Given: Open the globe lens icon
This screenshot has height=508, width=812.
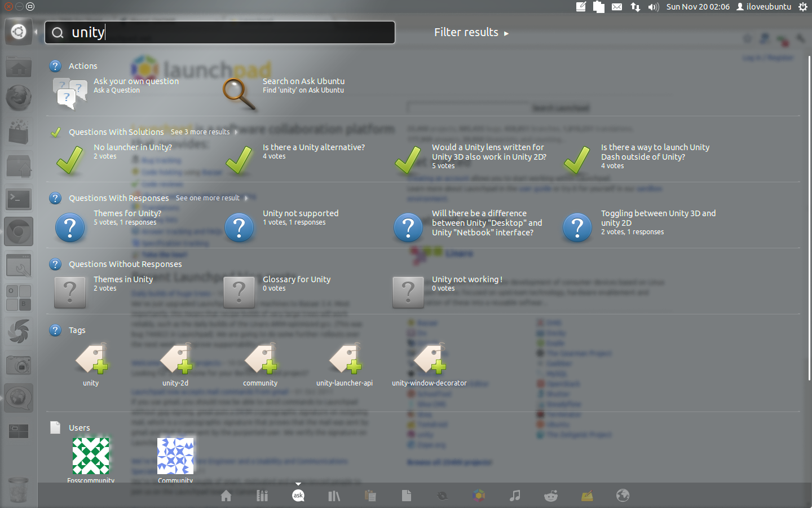Looking at the screenshot, I should coord(623,496).
